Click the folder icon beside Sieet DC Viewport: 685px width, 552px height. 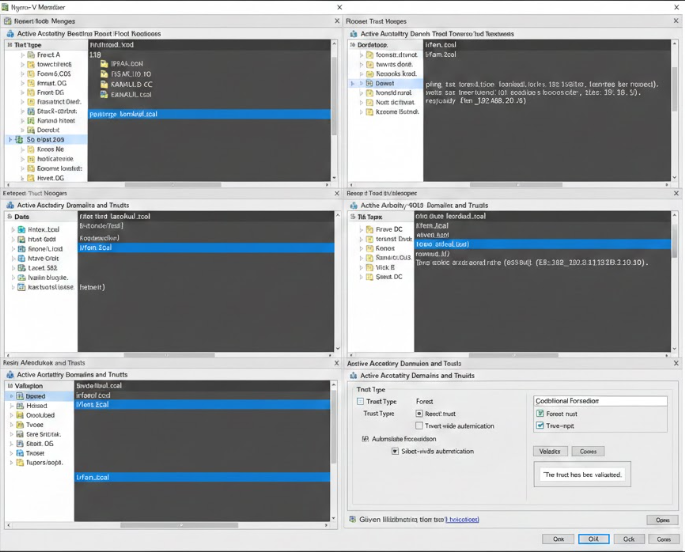[x=370, y=277]
